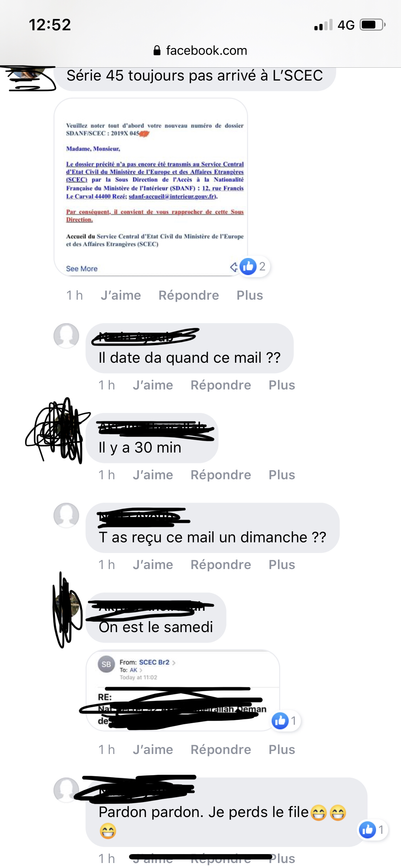Tap like reaction on 'Pardon pardon' comment

(x=367, y=830)
